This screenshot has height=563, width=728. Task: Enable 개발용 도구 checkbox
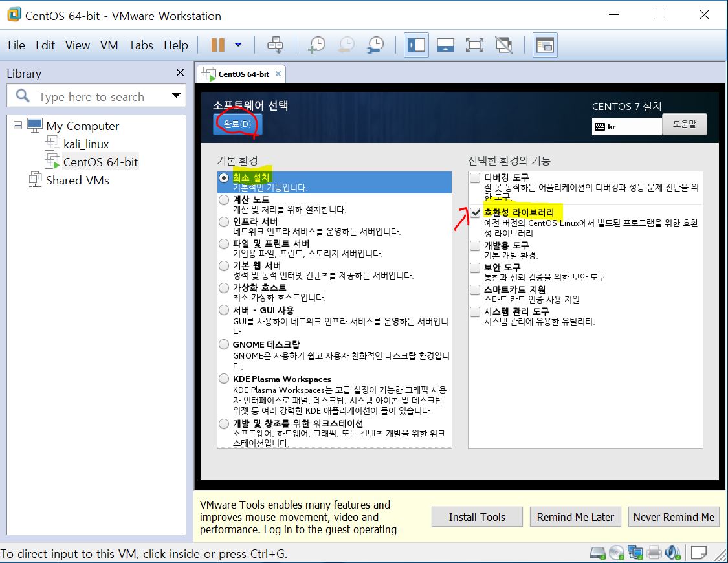point(475,245)
